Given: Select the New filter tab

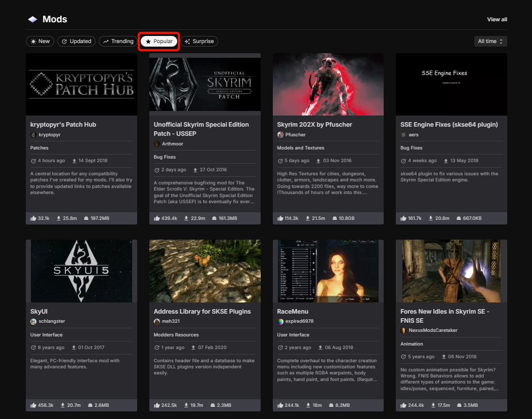Looking at the screenshot, I should pyautogui.click(x=40, y=42).
